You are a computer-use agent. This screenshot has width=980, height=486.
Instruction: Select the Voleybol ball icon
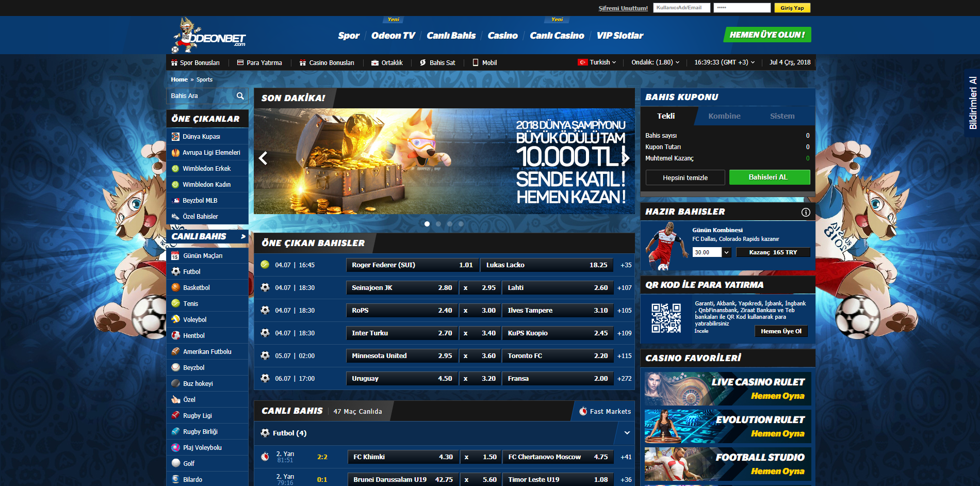pos(176,319)
